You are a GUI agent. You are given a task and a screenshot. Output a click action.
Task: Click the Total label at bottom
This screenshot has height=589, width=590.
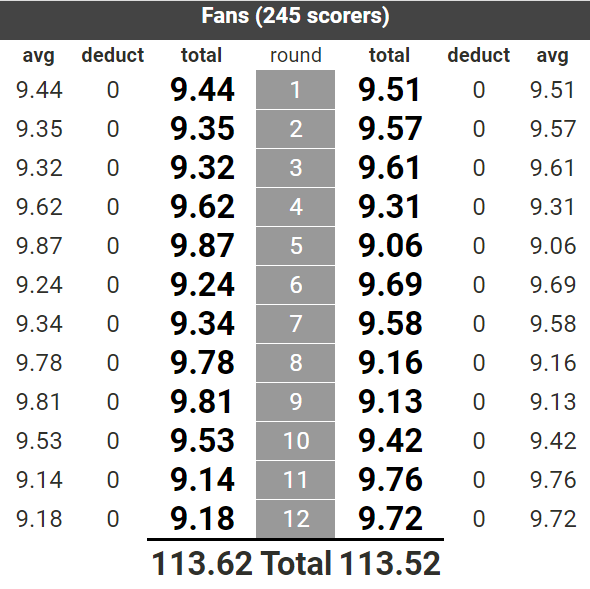point(296,563)
